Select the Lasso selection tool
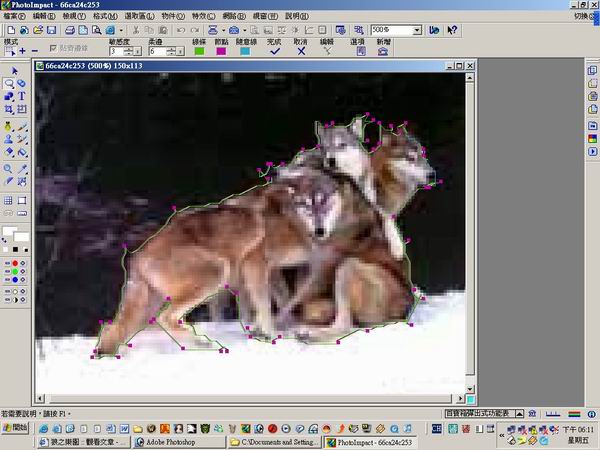Image resolution: width=600 pixels, height=450 pixels. 8,83
